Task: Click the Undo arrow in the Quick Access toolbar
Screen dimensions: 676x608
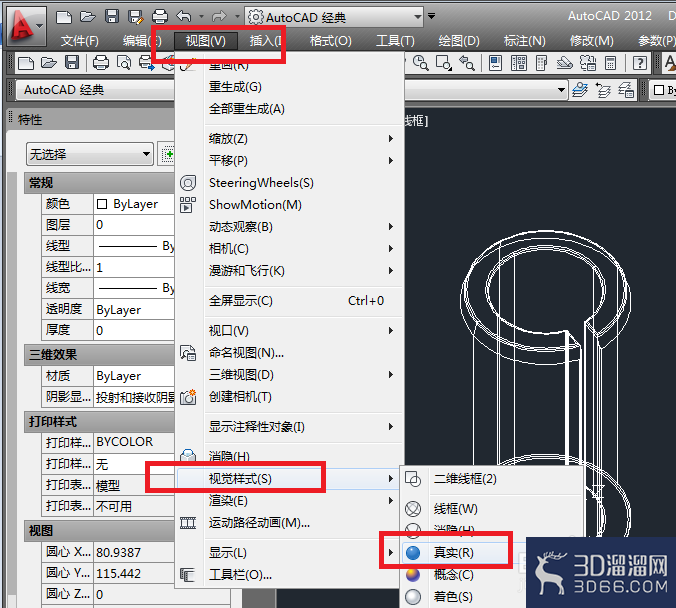Action: (184, 17)
